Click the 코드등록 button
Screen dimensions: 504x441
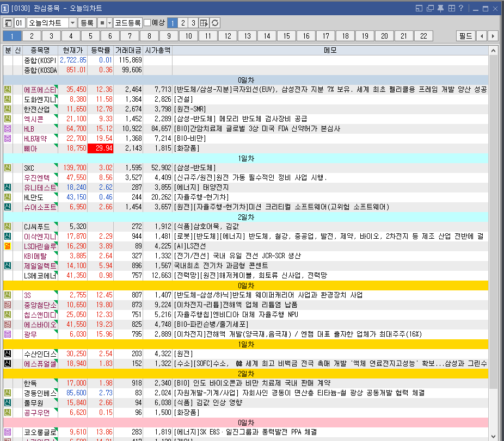pyautogui.click(x=128, y=23)
